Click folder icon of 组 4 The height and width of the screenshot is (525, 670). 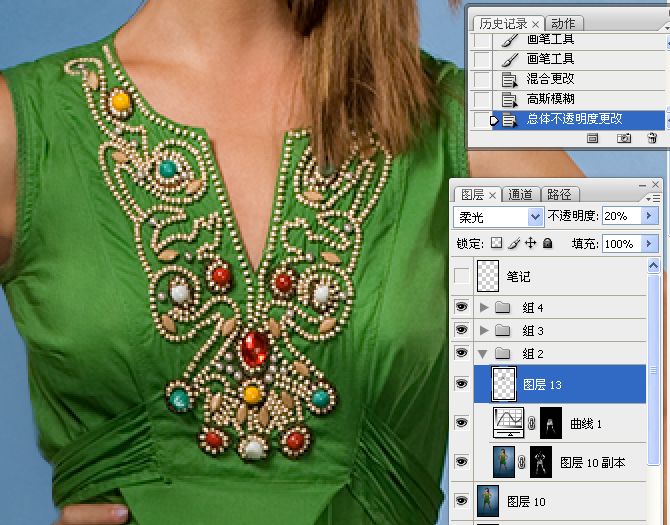point(502,307)
